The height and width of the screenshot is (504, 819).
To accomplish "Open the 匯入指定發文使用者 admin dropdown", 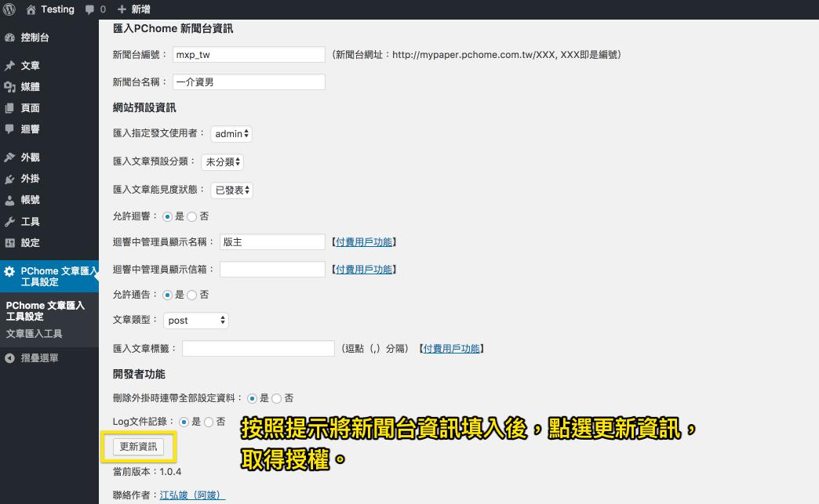I will [x=231, y=134].
